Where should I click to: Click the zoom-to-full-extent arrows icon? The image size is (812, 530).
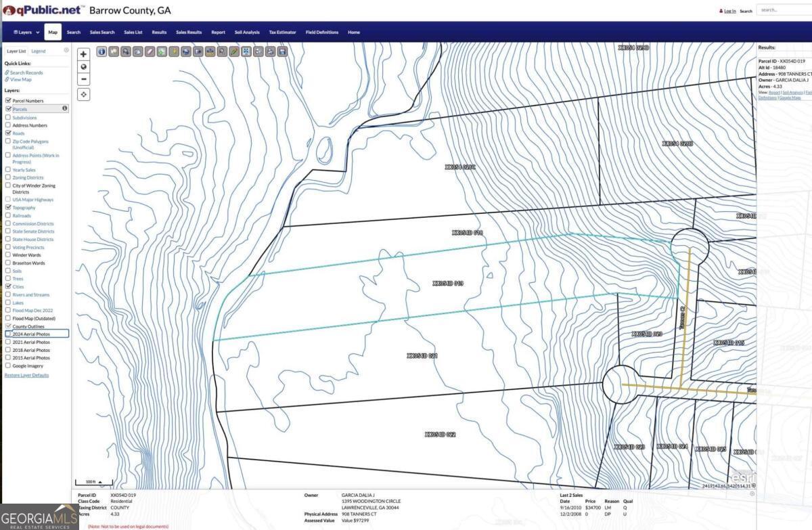[246, 51]
